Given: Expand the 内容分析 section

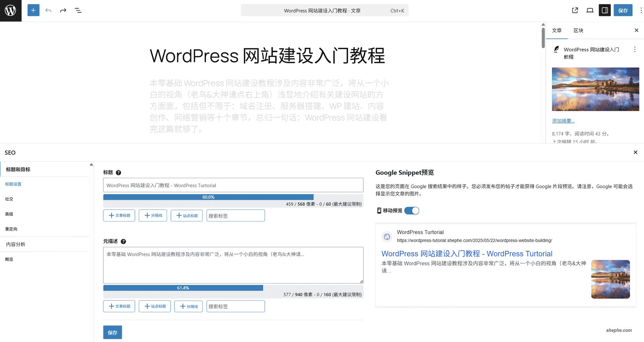Looking at the screenshot, I should point(16,244).
